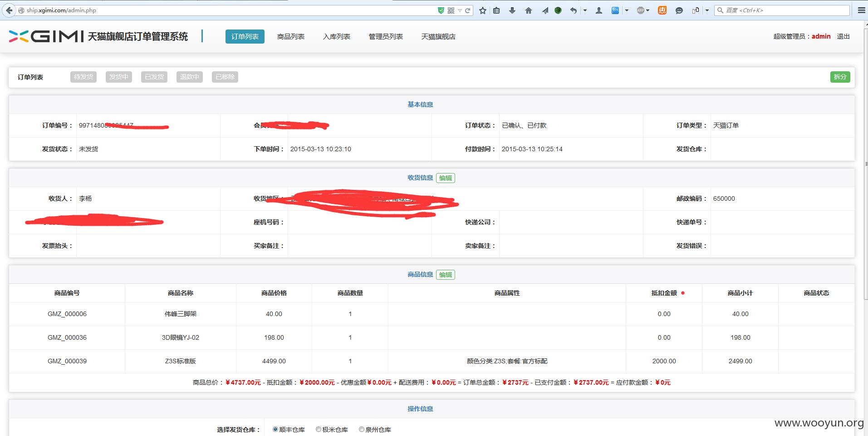Click 编辑 next to 商品信息
This screenshot has height=436, width=868.
click(446, 275)
